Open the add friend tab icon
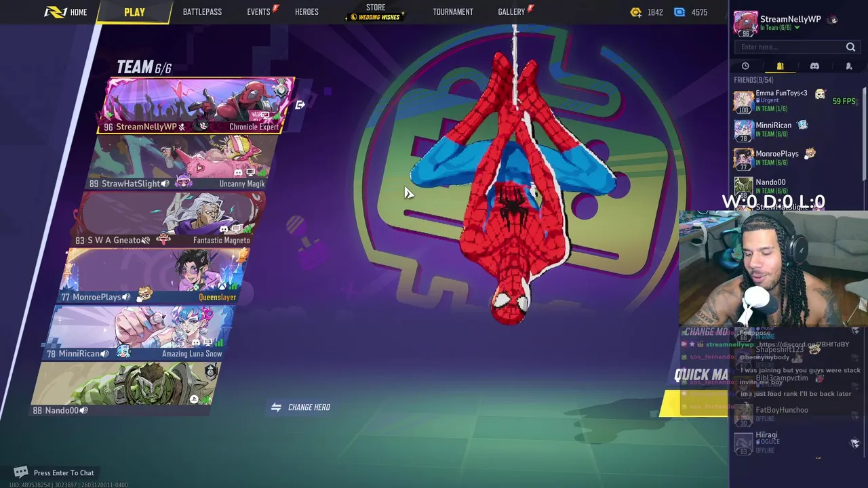 click(x=849, y=66)
